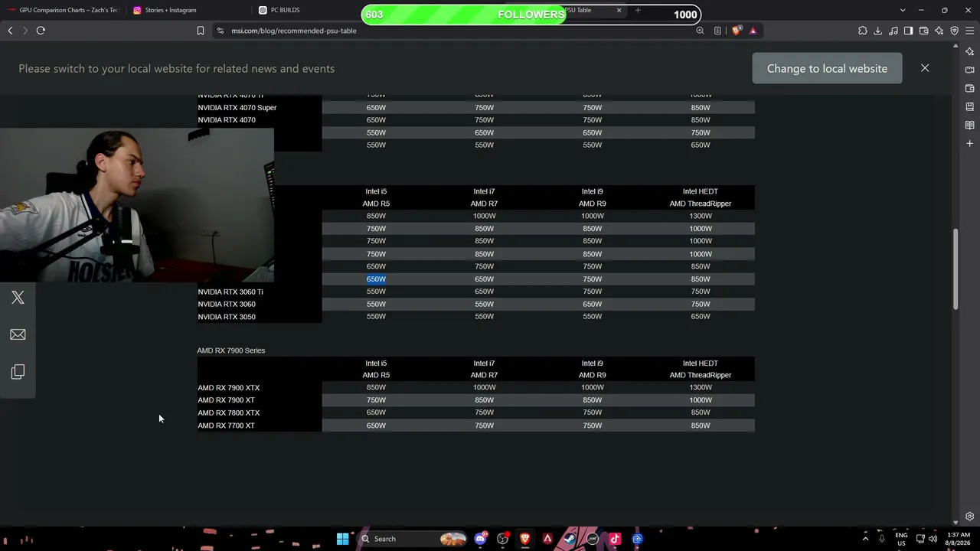Add a new item to the sidebar
Image resolution: width=980 pixels, height=551 pixels.
point(969,143)
